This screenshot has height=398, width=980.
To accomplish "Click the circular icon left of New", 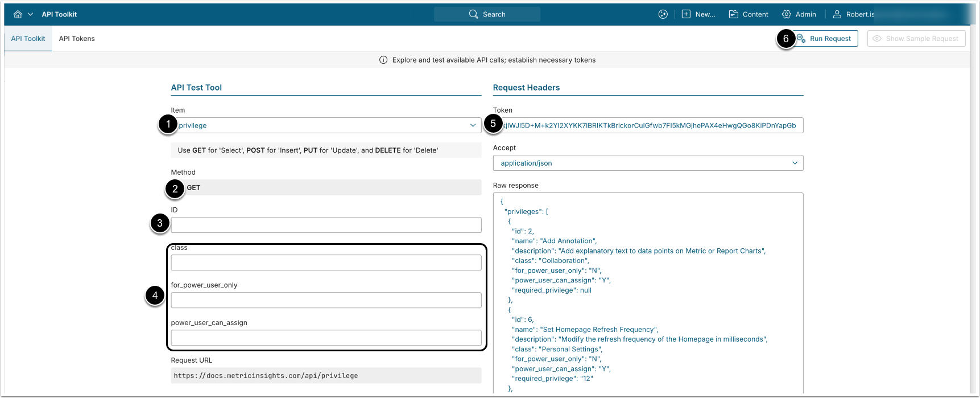I will coord(663,14).
